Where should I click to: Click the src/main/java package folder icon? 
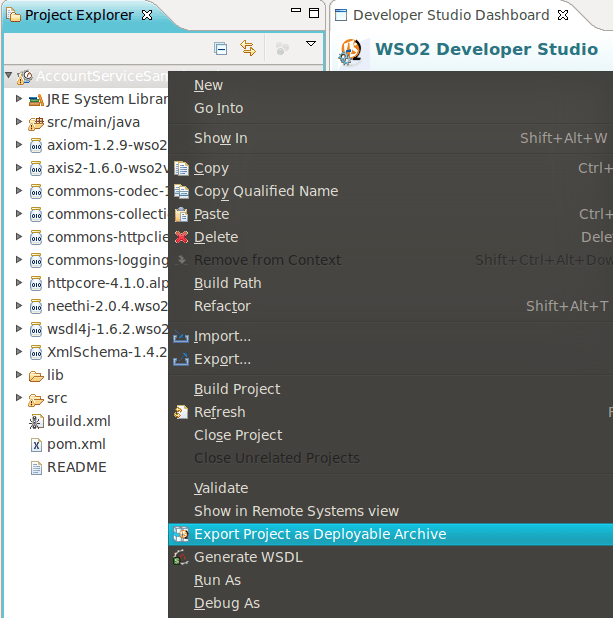point(36,123)
